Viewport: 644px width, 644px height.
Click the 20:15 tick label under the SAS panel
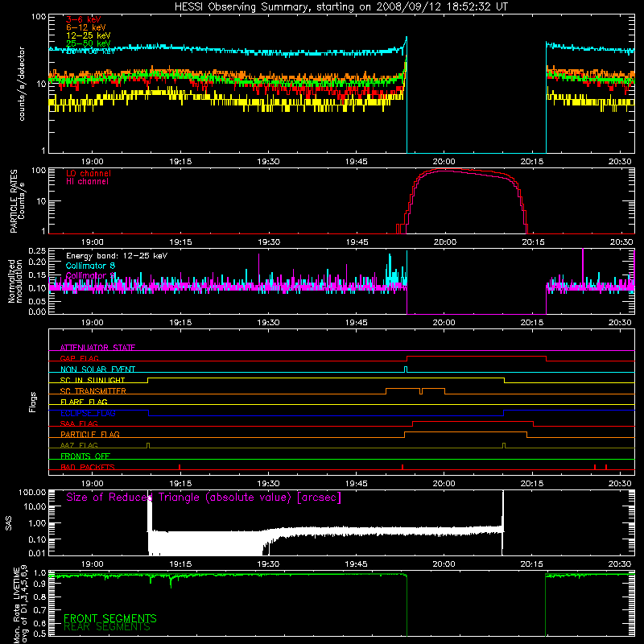click(532, 564)
